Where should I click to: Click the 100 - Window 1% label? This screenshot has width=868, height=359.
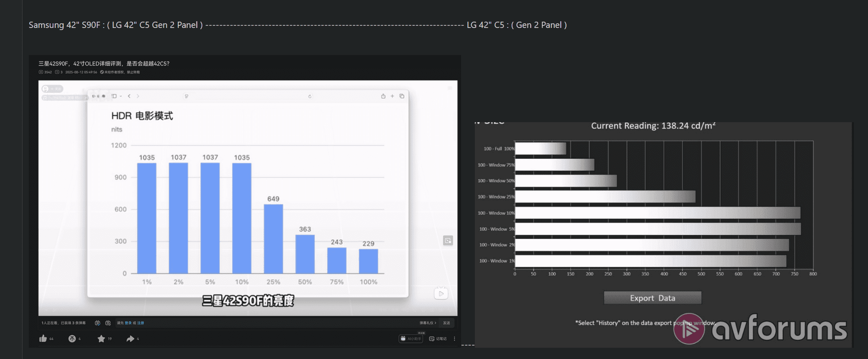(497, 261)
